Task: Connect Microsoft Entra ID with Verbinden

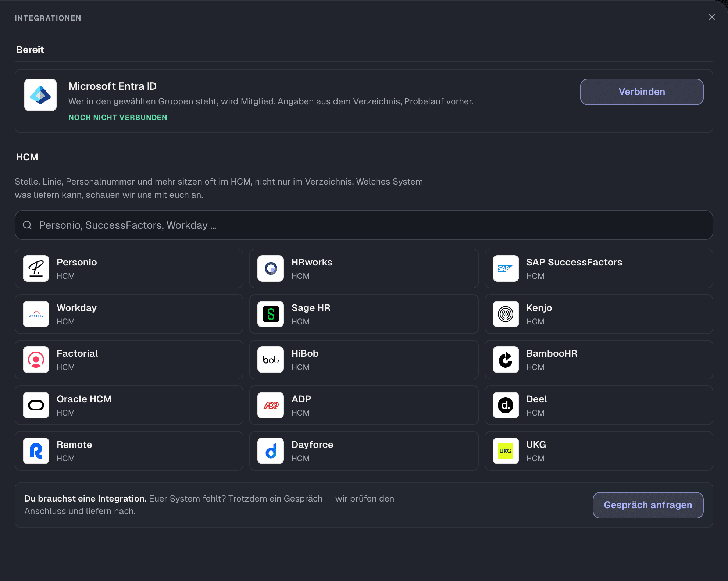Action: [x=642, y=92]
